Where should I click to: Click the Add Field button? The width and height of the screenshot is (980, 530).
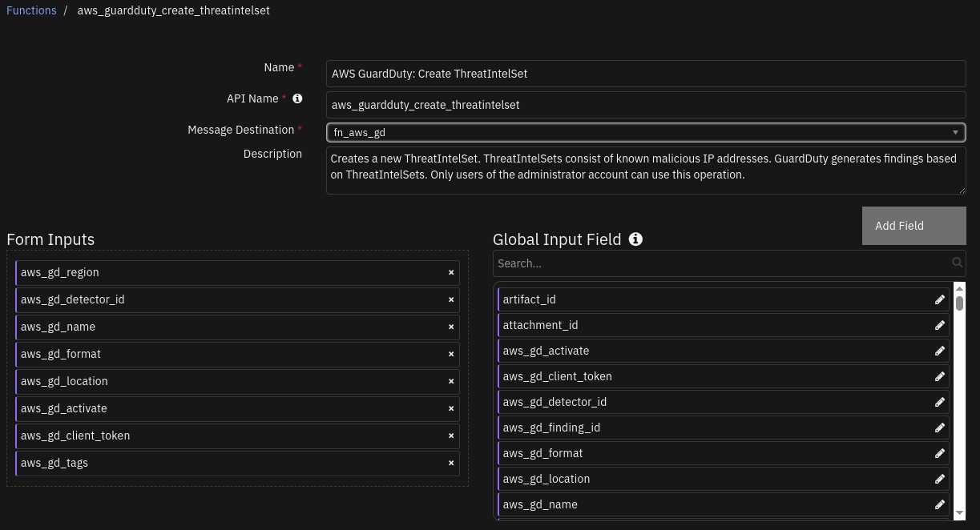tap(914, 226)
